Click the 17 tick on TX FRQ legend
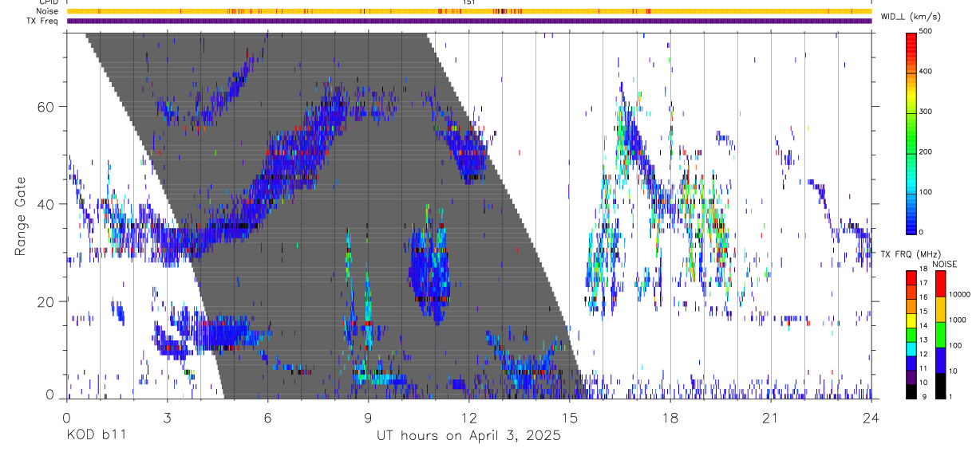This screenshot has width=980, height=452. point(924,283)
